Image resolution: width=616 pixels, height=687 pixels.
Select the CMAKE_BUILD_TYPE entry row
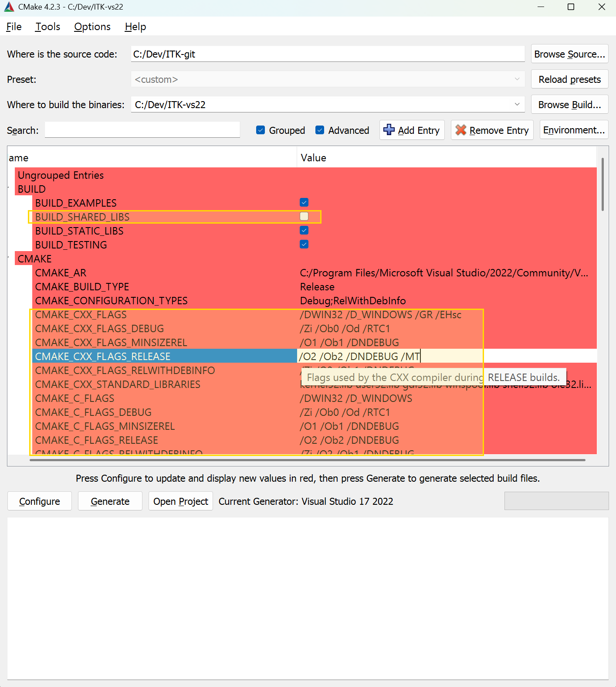point(82,287)
